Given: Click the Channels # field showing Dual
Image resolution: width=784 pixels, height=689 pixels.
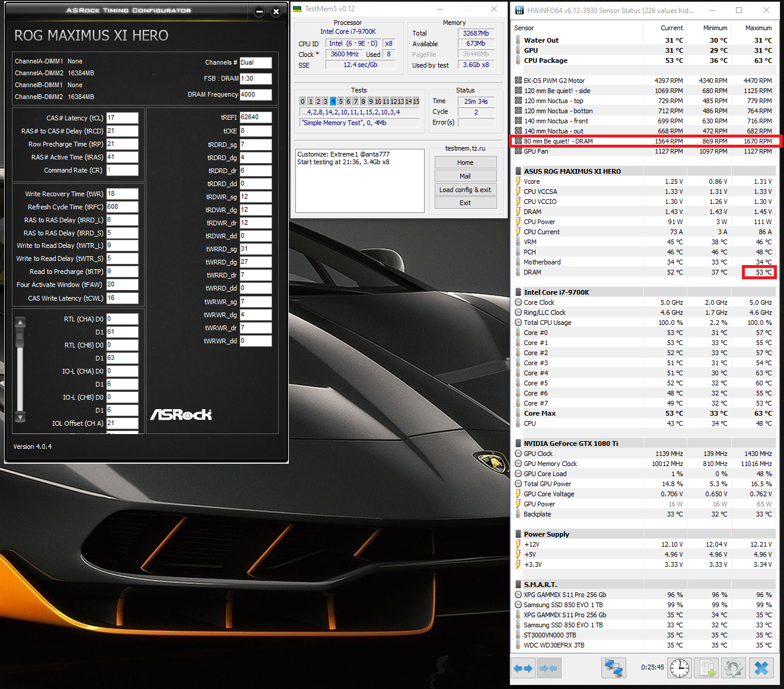Looking at the screenshot, I should (x=256, y=62).
